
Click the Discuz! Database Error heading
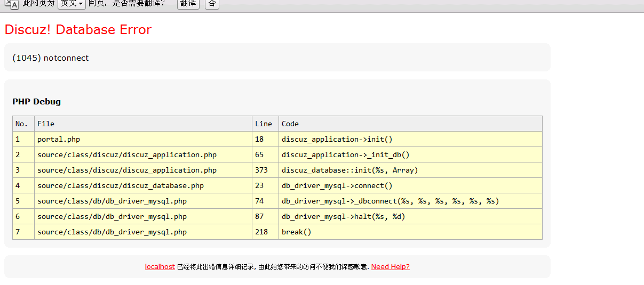coord(78,30)
